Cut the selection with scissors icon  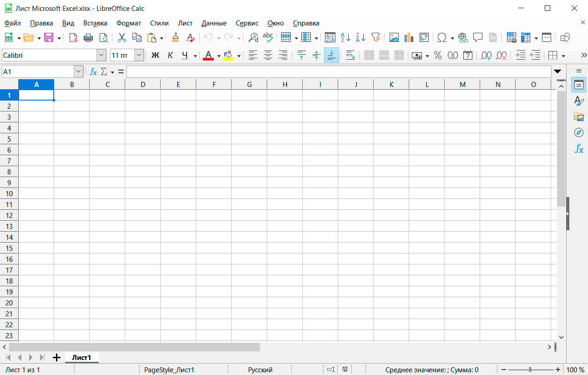[122, 38]
